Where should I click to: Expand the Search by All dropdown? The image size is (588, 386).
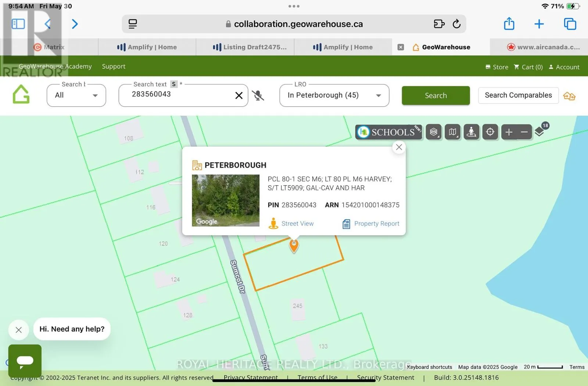76,95
